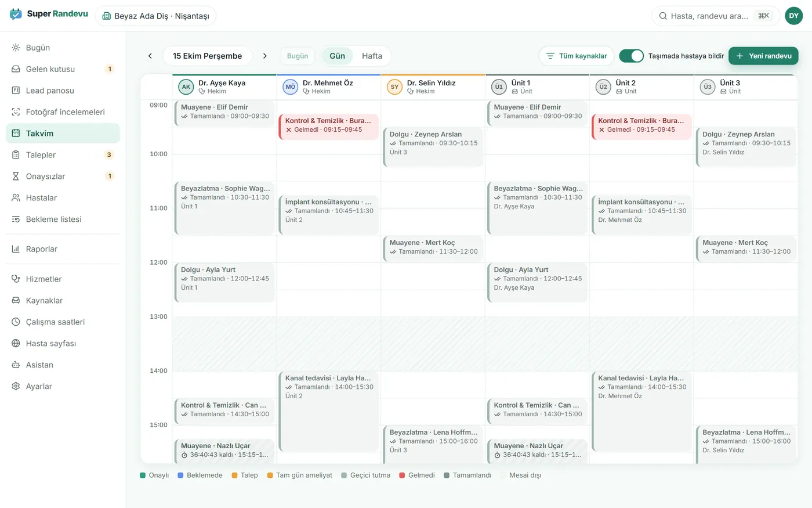Open the Kanal tedavisi appointment under Dr. Mehmet Öz

[x=329, y=412]
